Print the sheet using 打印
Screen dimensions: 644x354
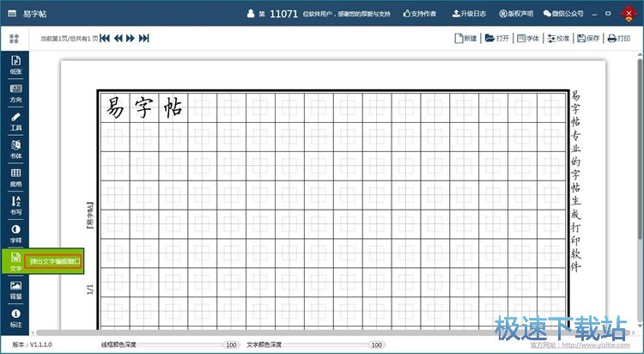[x=618, y=38]
